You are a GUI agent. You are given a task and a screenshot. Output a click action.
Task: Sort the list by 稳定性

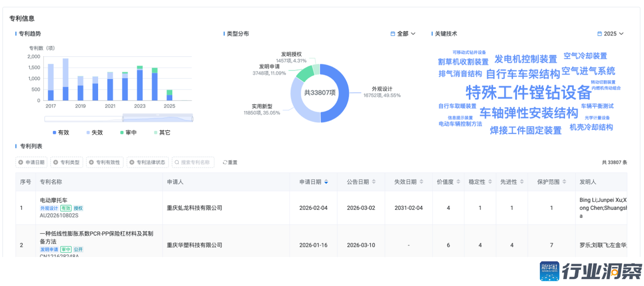pyautogui.click(x=490, y=182)
